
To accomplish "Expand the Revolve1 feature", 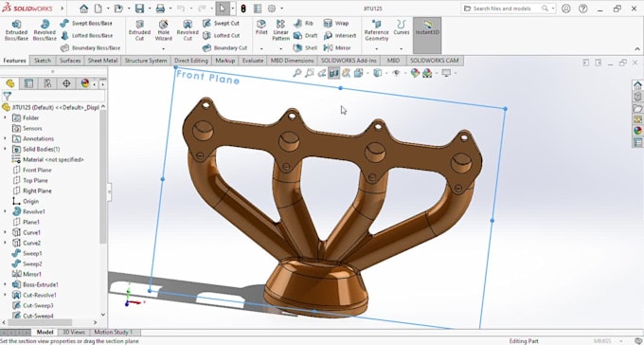I will [x=5, y=211].
